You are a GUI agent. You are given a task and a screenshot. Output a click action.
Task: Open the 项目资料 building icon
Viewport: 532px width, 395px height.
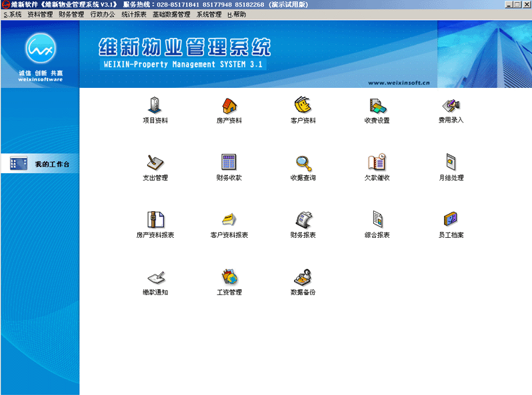point(155,105)
